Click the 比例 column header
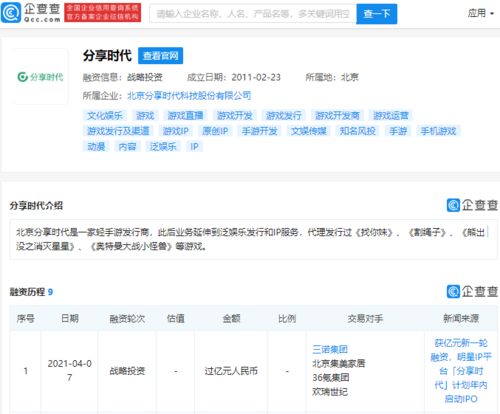The width and height of the screenshot is (500, 414). (287, 319)
